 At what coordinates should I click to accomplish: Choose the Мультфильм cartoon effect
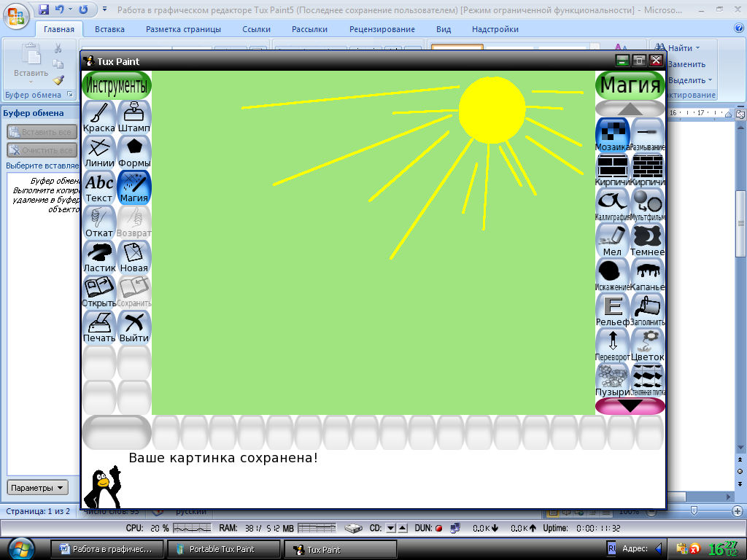(x=648, y=205)
